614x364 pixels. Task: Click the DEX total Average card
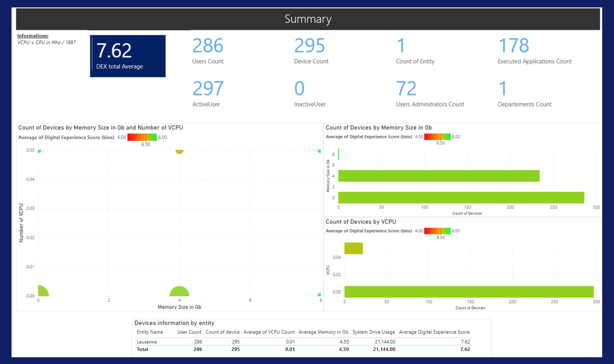click(x=128, y=56)
